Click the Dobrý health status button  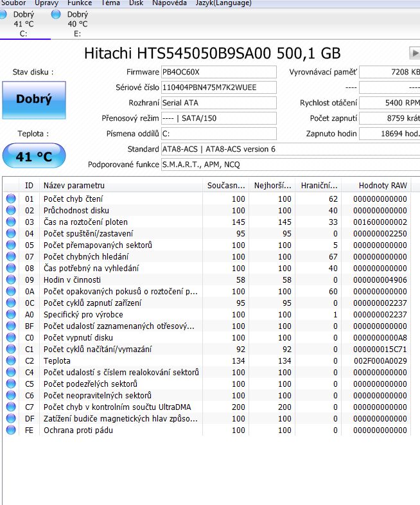[34, 100]
